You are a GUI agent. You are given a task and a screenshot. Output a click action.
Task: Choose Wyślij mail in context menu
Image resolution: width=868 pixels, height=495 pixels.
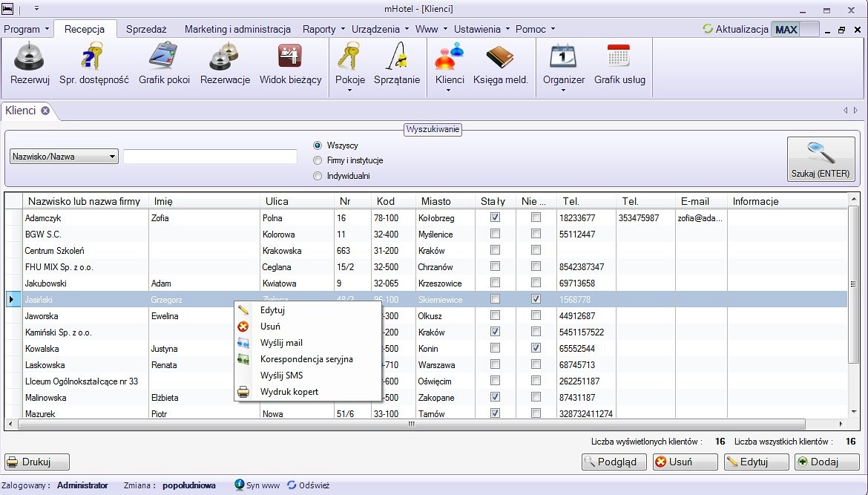(307, 343)
